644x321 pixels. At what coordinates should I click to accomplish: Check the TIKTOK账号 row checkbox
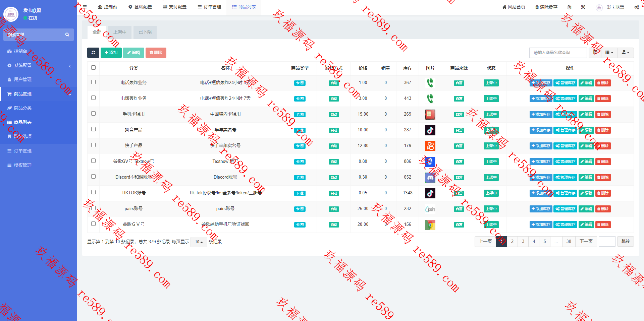click(93, 192)
